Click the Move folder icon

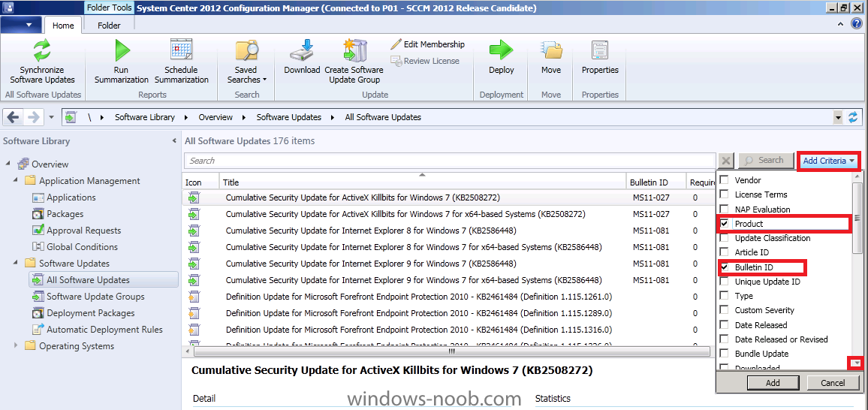coord(551,50)
